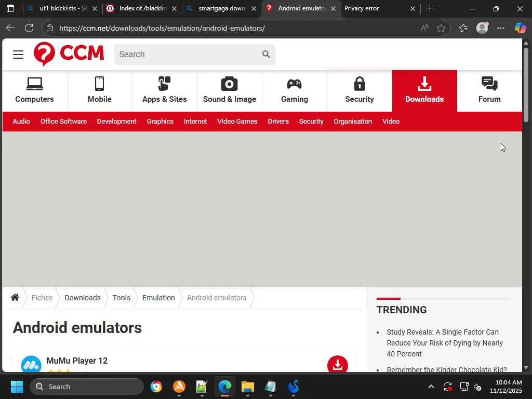Open the Gaming section
Image resolution: width=532 pixels, height=399 pixels.
pos(295,90)
